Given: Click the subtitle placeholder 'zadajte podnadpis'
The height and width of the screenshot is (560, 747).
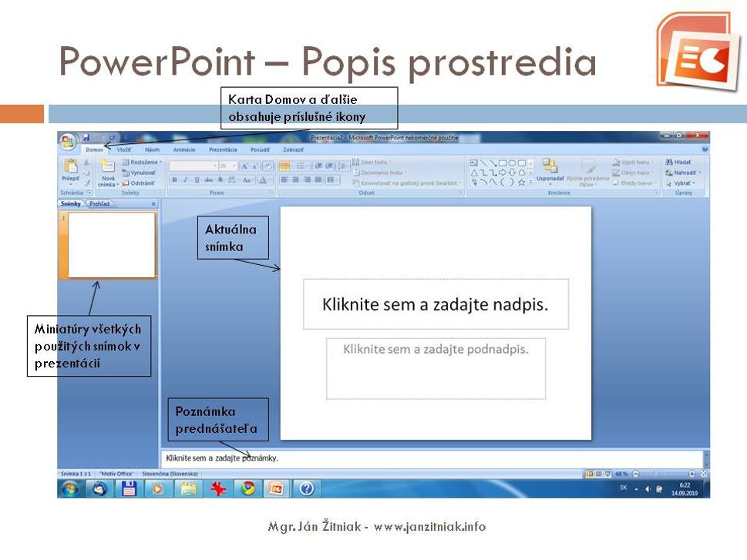Looking at the screenshot, I should click(436, 368).
